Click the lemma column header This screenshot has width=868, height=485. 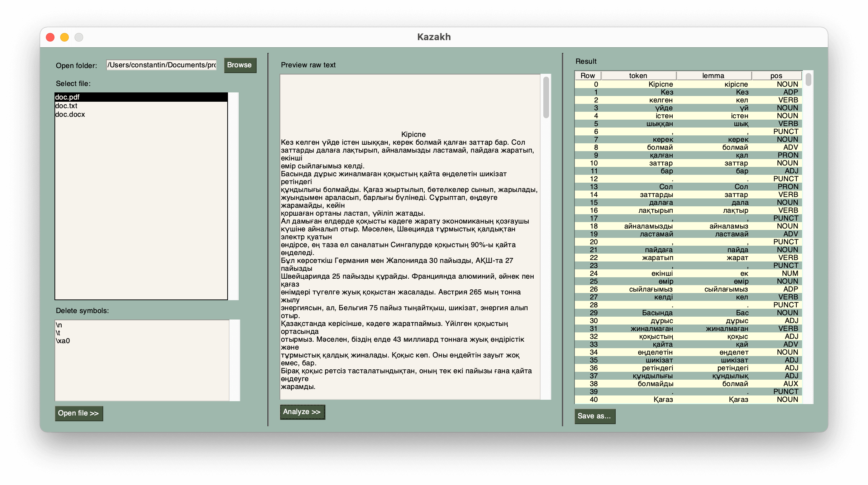pyautogui.click(x=713, y=76)
